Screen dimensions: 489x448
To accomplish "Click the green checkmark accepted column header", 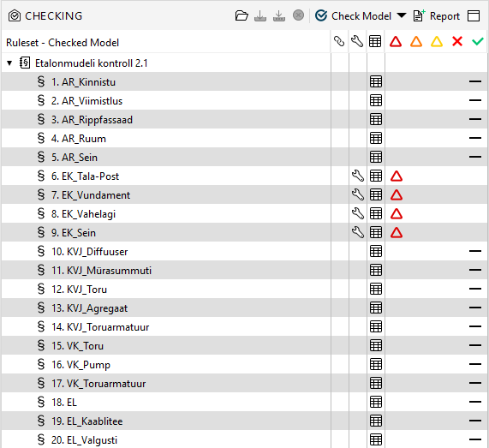I will 478,41.
